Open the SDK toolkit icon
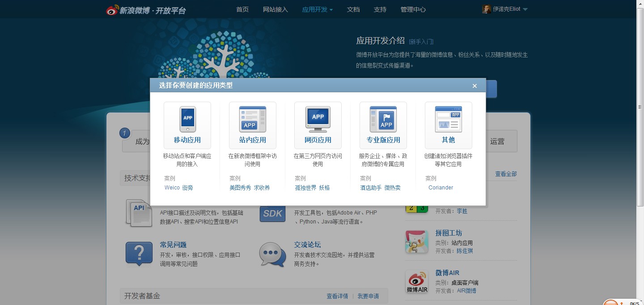The image size is (644, 305). [272, 214]
